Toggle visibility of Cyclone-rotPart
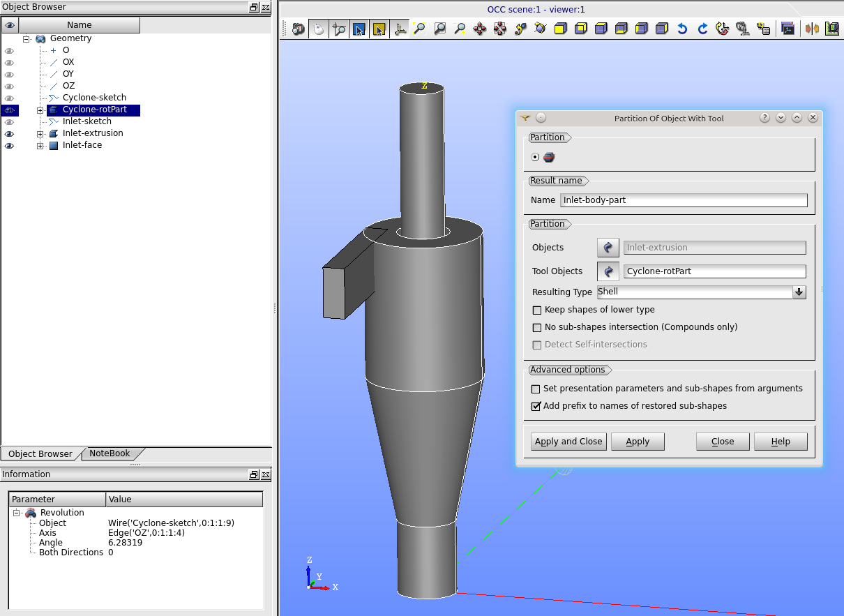The height and width of the screenshot is (616, 844). tap(10, 110)
